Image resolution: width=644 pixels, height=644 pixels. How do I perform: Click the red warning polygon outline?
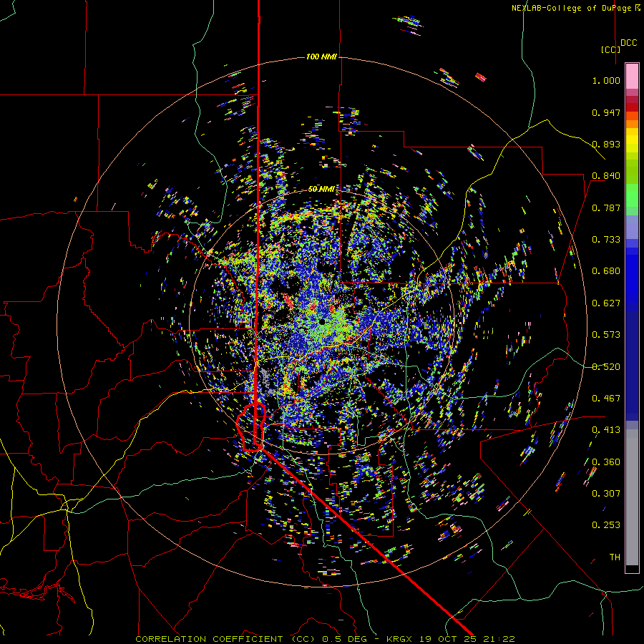[x=251, y=427]
